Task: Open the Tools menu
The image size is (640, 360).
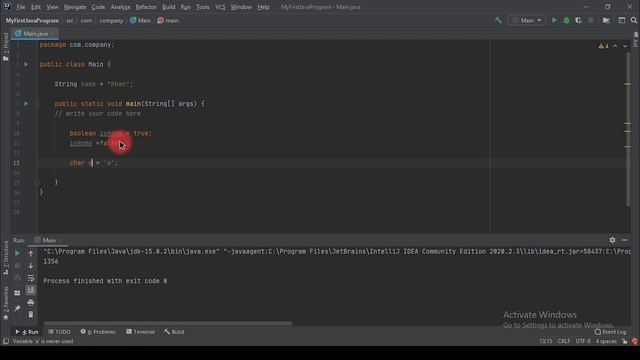Action: [202, 7]
